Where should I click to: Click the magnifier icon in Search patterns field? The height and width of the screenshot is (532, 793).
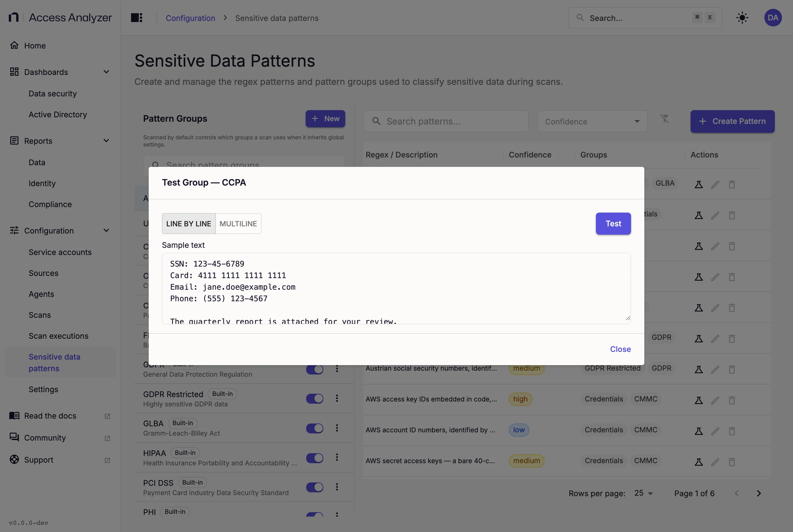pos(376,121)
